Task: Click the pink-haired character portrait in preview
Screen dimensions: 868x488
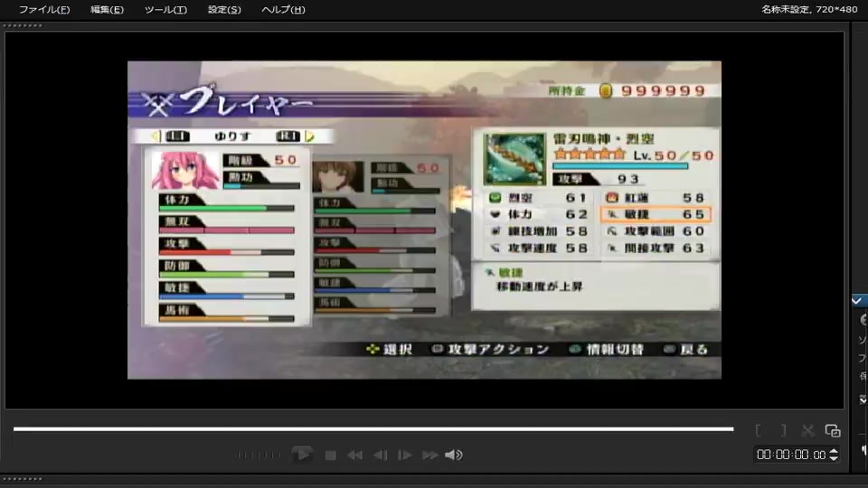Action: [x=184, y=170]
